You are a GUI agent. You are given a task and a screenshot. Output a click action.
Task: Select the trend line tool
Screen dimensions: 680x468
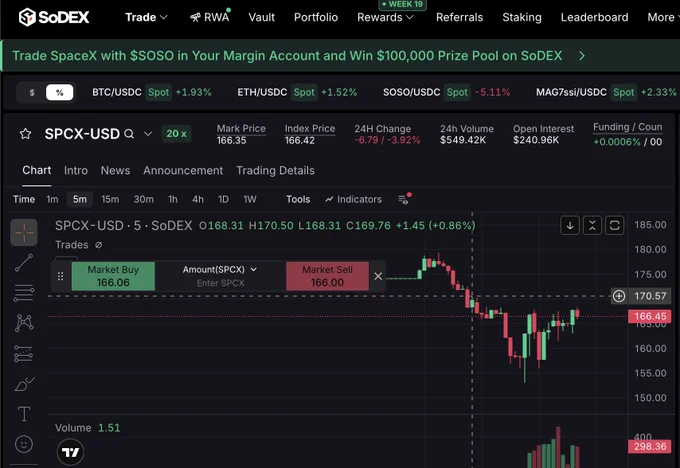click(24, 263)
